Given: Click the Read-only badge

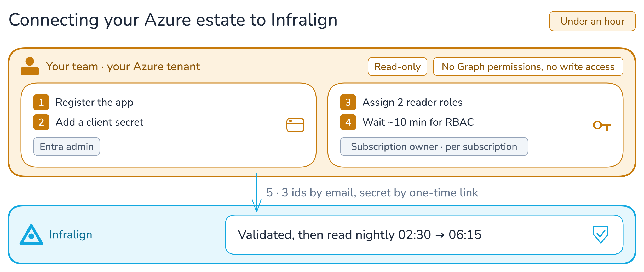Looking at the screenshot, I should 398,67.
